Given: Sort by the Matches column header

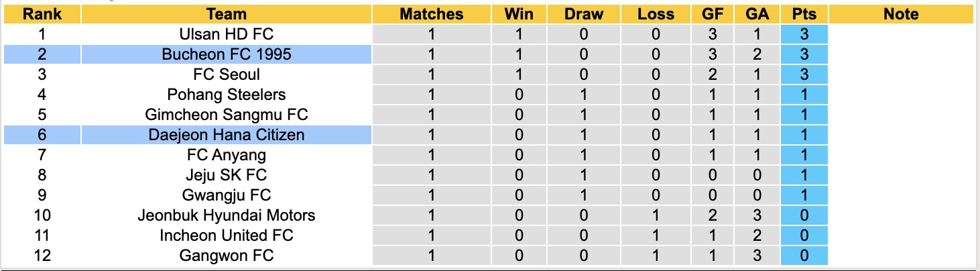Looking at the screenshot, I should pyautogui.click(x=431, y=14).
